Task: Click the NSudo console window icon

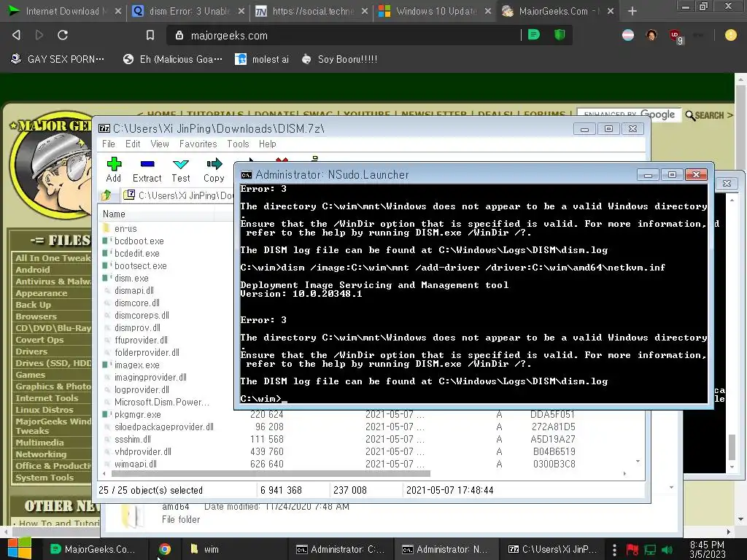Action: pos(247,175)
